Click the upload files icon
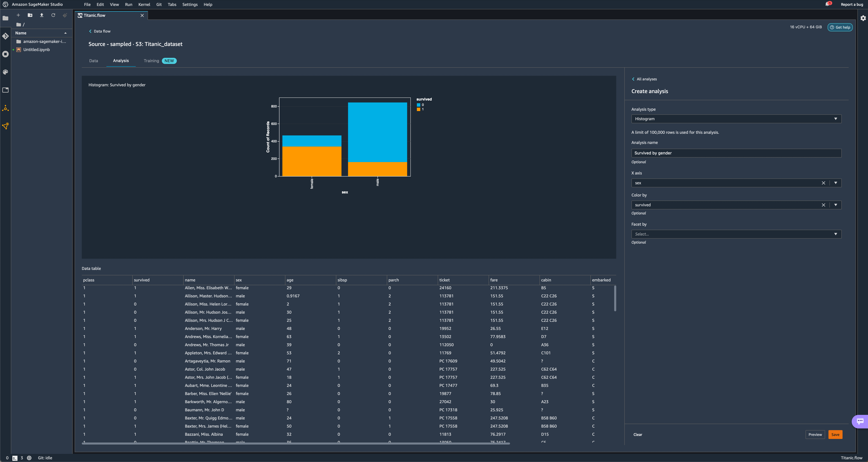 [42, 15]
